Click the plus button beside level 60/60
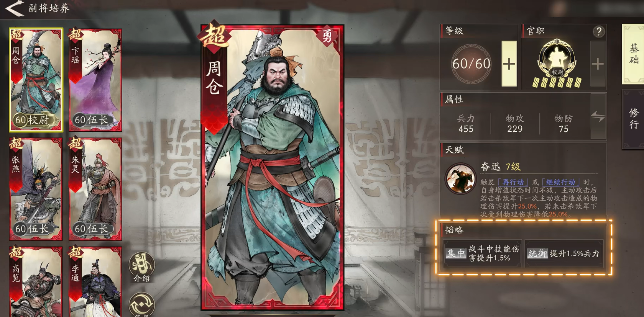644x317 pixels. 509,64
